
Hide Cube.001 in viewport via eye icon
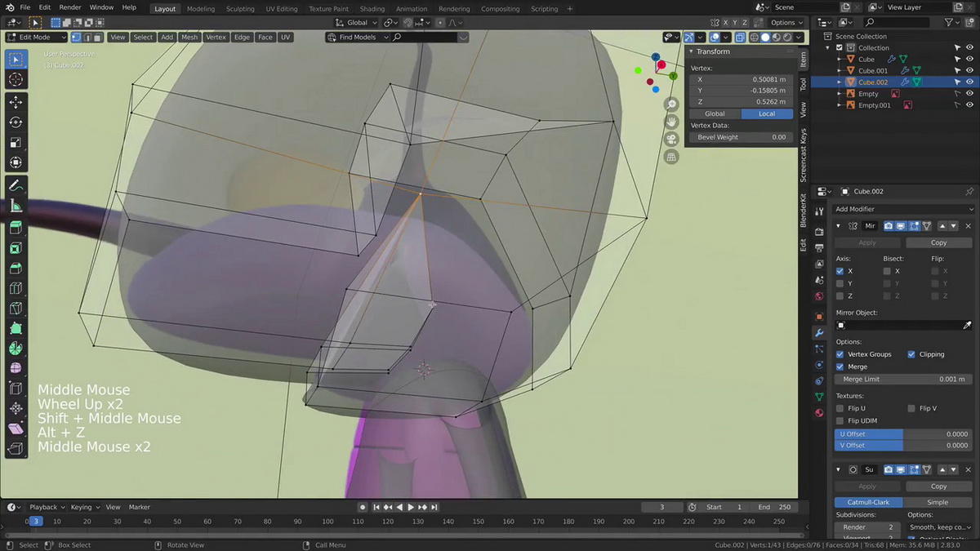coord(969,70)
